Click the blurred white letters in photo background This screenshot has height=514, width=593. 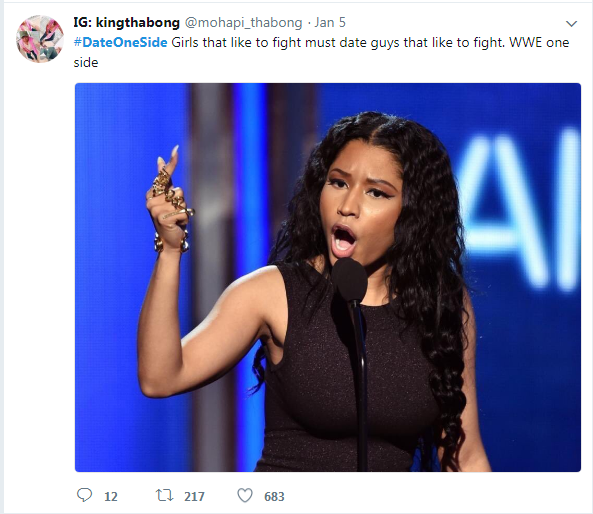click(x=520, y=210)
